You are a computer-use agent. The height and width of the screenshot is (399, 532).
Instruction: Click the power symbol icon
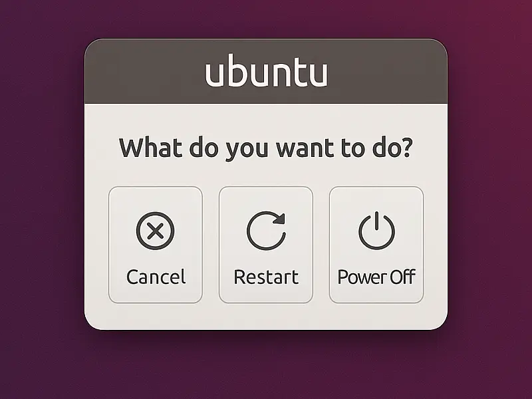(x=376, y=230)
